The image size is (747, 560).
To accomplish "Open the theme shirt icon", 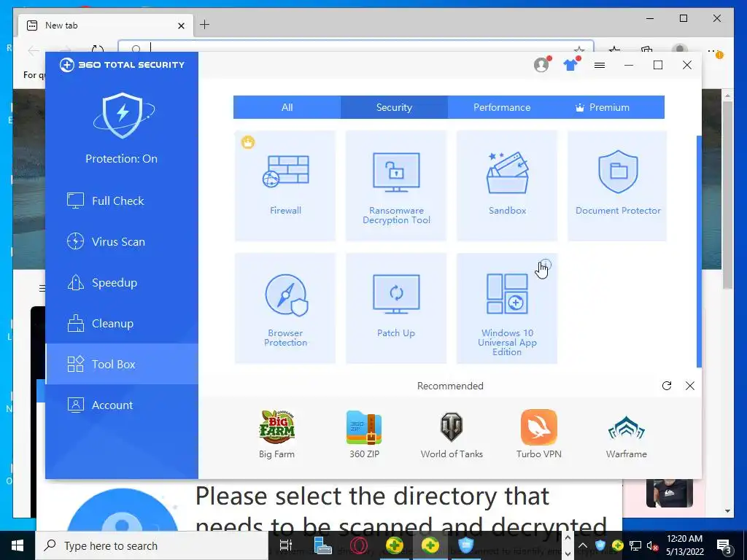I will 570,65.
